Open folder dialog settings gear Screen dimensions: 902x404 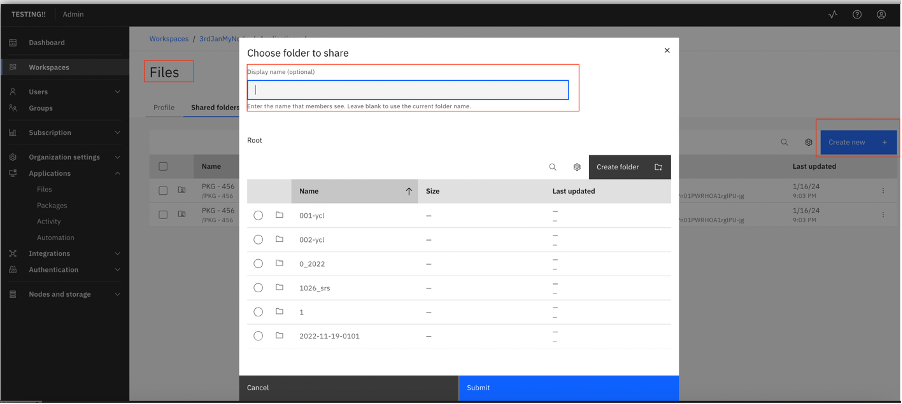[x=577, y=167]
